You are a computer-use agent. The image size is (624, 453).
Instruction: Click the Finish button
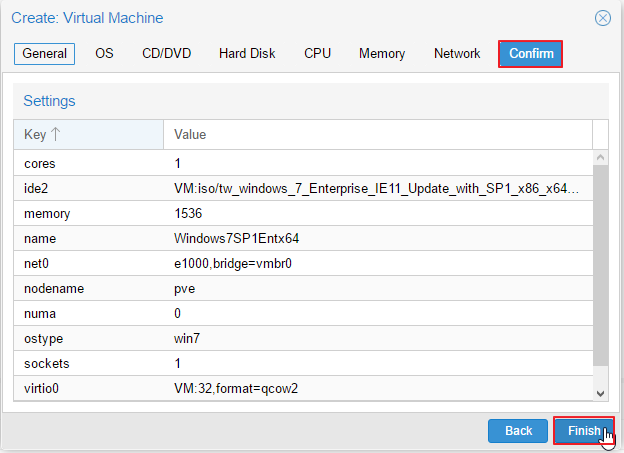click(584, 430)
